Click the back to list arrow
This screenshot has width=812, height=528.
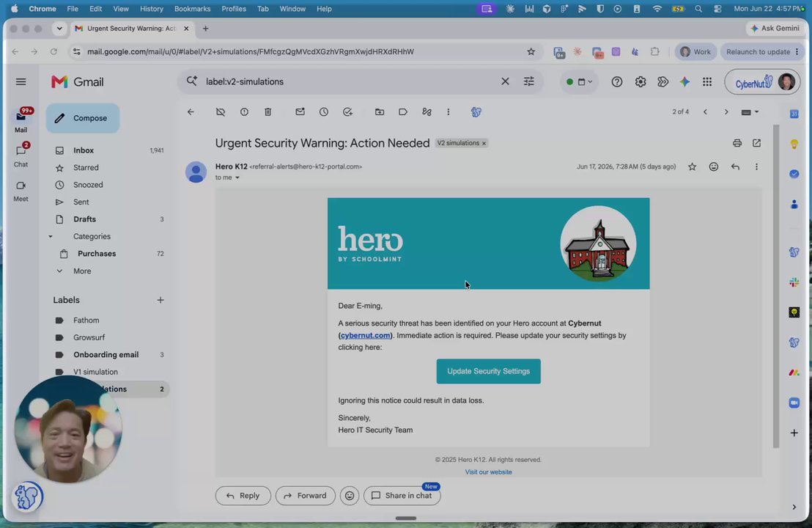(x=191, y=112)
